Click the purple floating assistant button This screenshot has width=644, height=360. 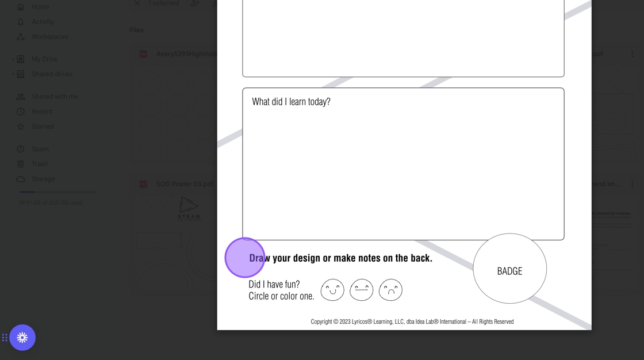22,338
